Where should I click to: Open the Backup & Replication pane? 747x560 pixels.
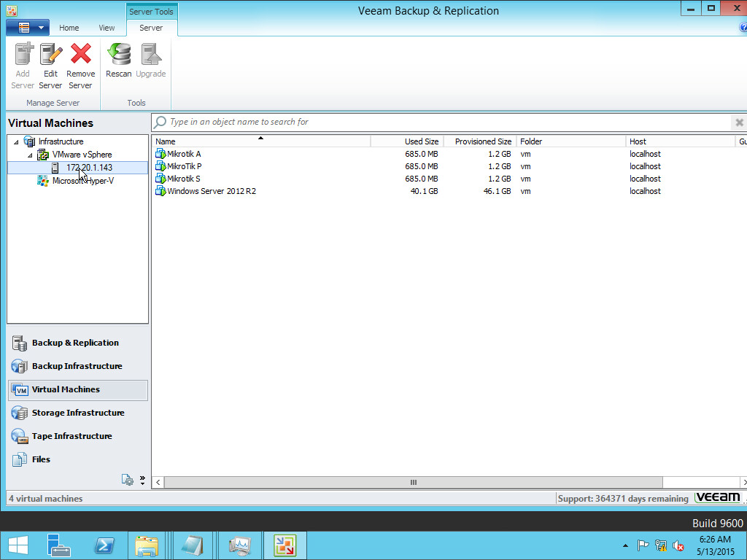pos(78,343)
